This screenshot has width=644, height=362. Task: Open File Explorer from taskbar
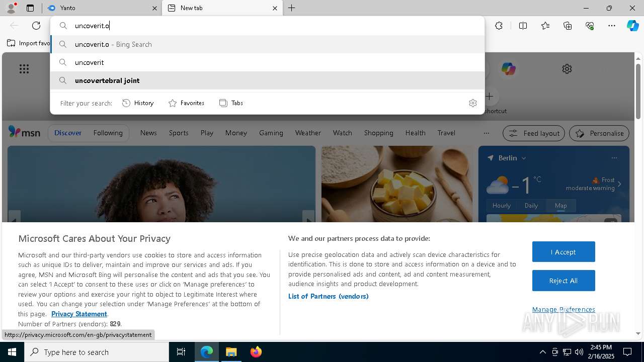click(x=231, y=352)
